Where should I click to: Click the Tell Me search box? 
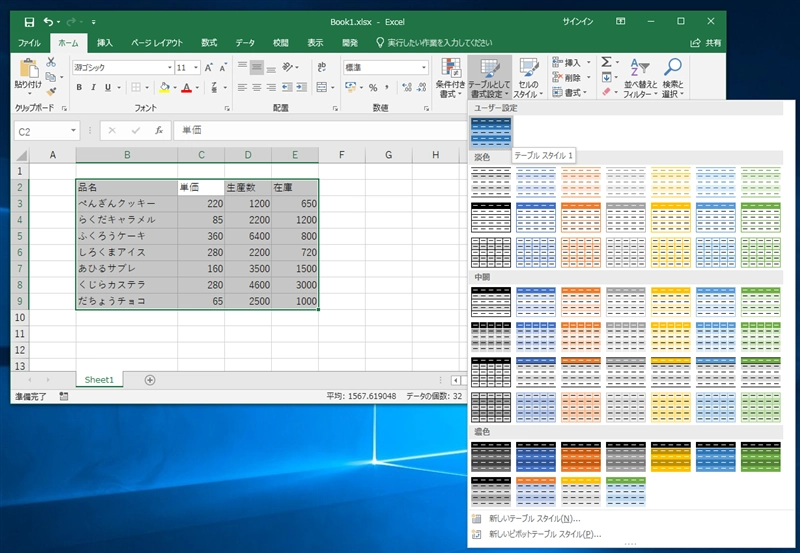(434, 43)
